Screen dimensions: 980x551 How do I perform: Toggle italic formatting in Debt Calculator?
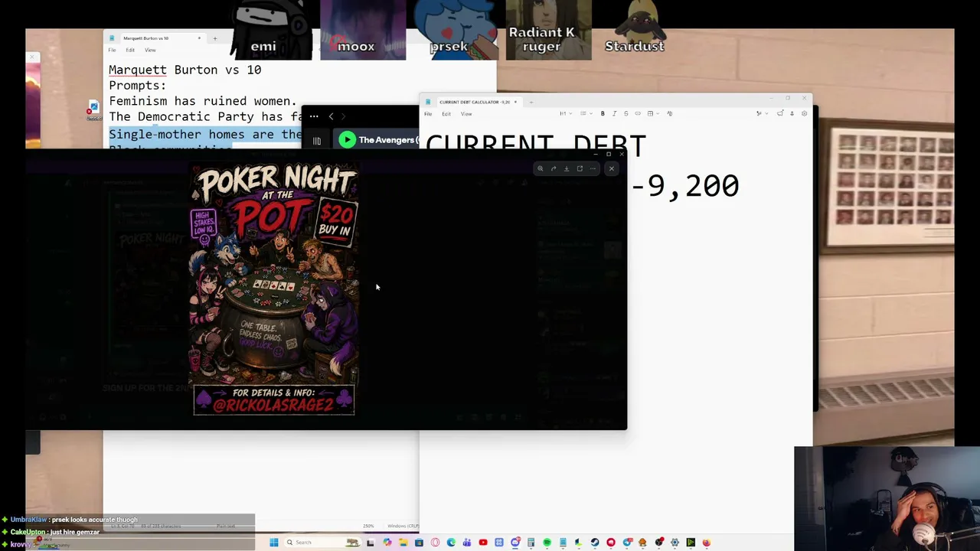(x=614, y=113)
